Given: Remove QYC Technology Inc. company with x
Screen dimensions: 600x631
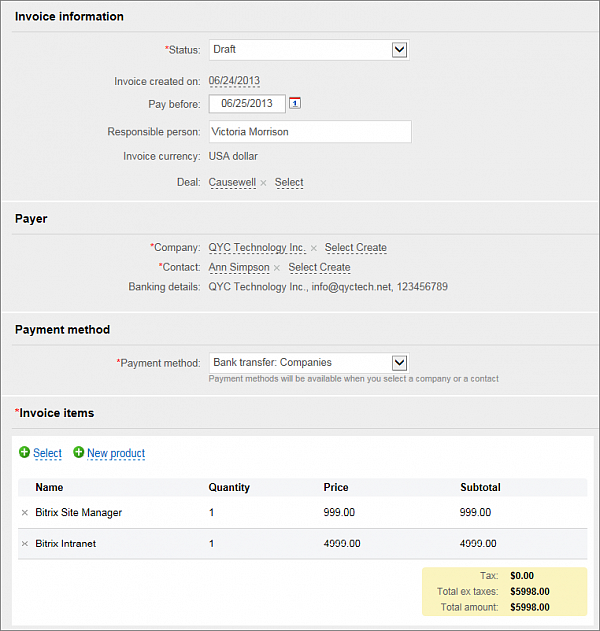Looking at the screenshot, I should coord(313,248).
